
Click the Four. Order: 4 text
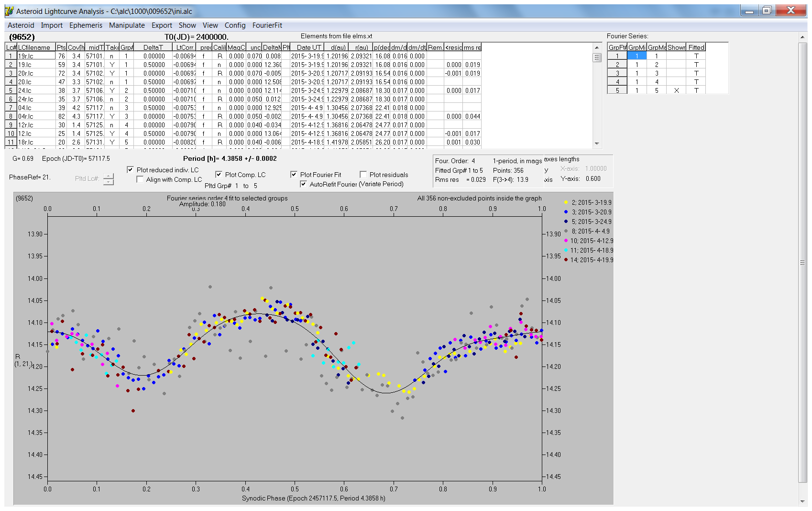pyautogui.click(x=455, y=161)
